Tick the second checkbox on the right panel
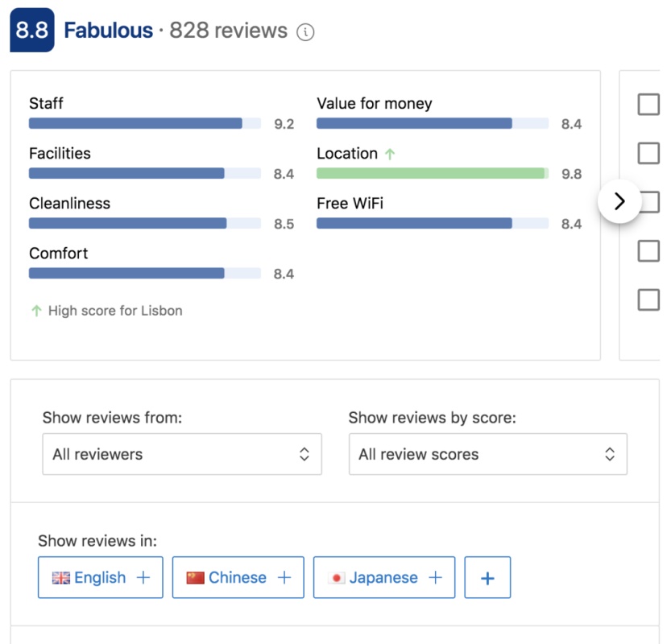The height and width of the screenshot is (644, 671). (x=648, y=153)
